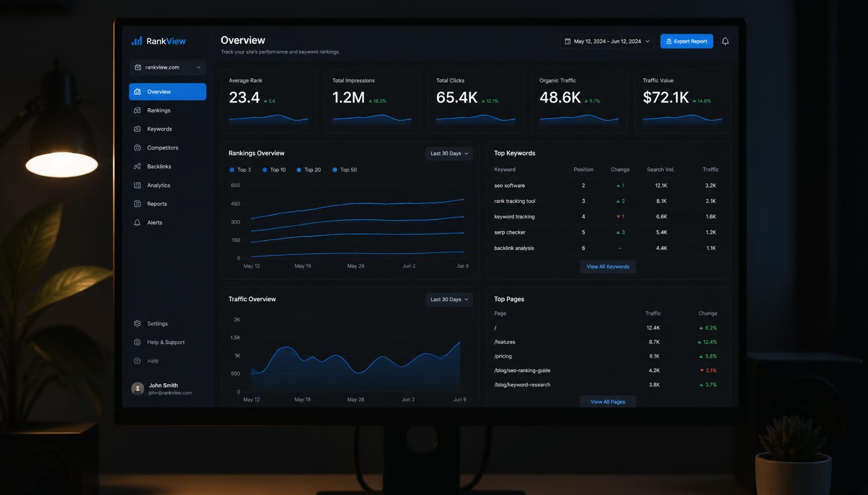The height and width of the screenshot is (495, 868).
Task: Toggle the Top 20 legend series
Action: tap(309, 170)
